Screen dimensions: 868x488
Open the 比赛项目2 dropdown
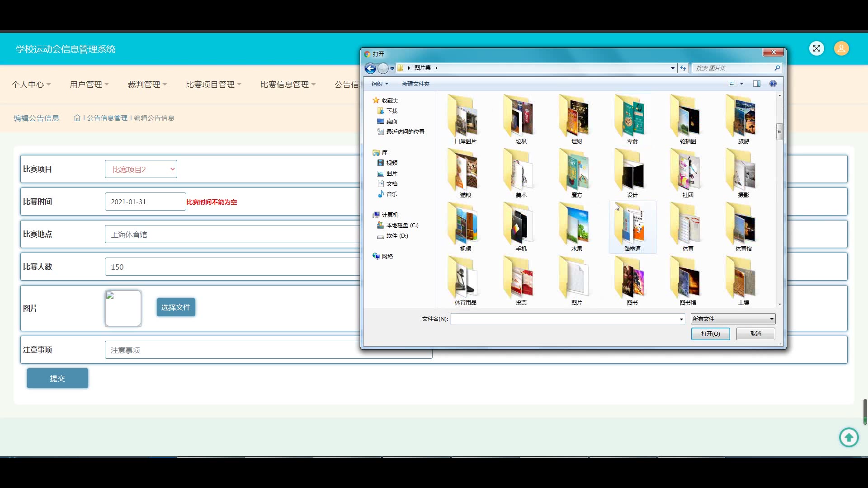141,169
